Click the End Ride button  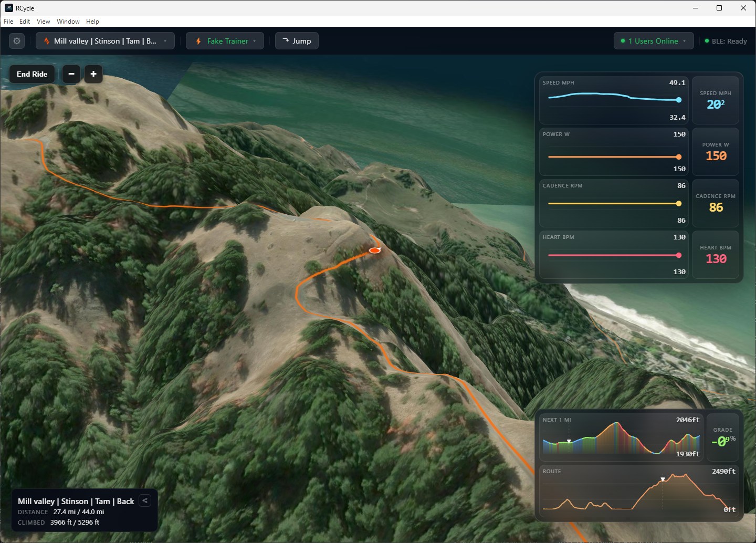(31, 74)
